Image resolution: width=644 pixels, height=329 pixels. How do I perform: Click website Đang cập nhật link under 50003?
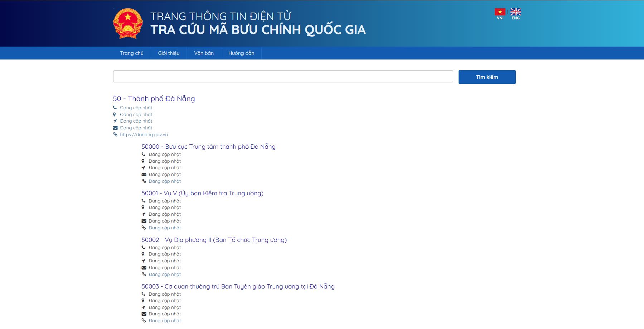[165, 321]
